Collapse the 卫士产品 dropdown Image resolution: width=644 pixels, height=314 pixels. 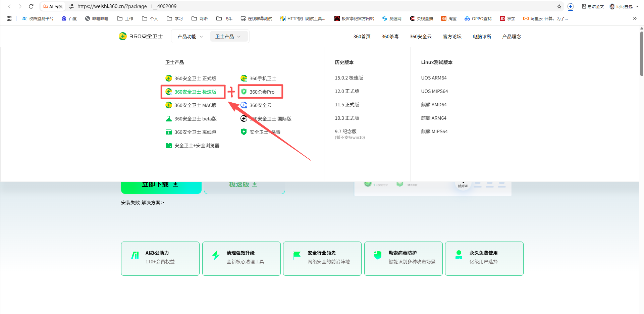tap(228, 37)
